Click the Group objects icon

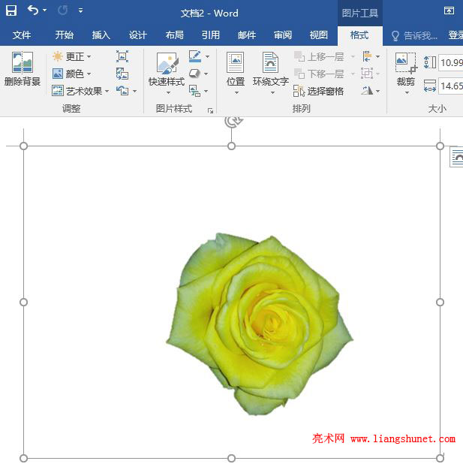[367, 74]
